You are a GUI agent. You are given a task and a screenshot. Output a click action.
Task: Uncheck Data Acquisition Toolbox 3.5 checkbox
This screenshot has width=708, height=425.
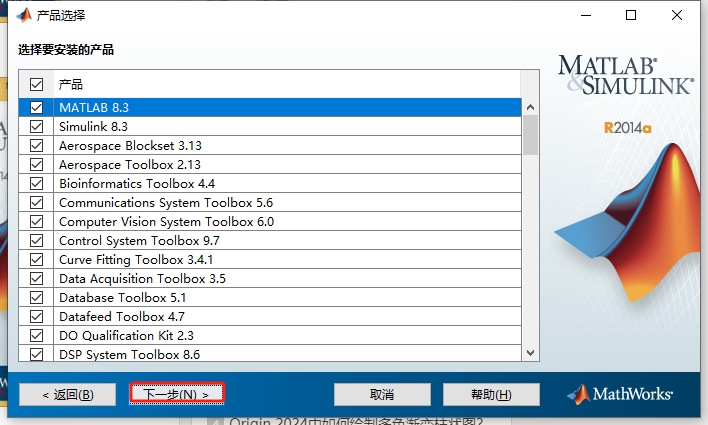(x=37, y=278)
